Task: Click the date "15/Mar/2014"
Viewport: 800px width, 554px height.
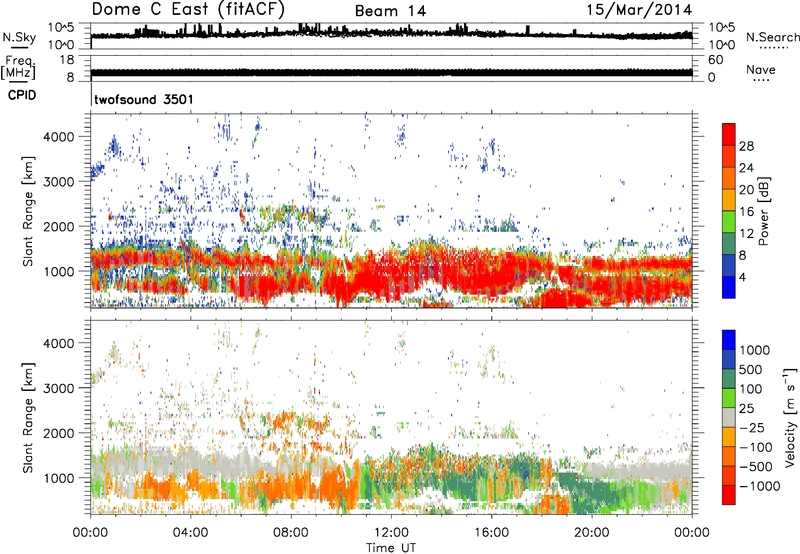Action: point(639,9)
